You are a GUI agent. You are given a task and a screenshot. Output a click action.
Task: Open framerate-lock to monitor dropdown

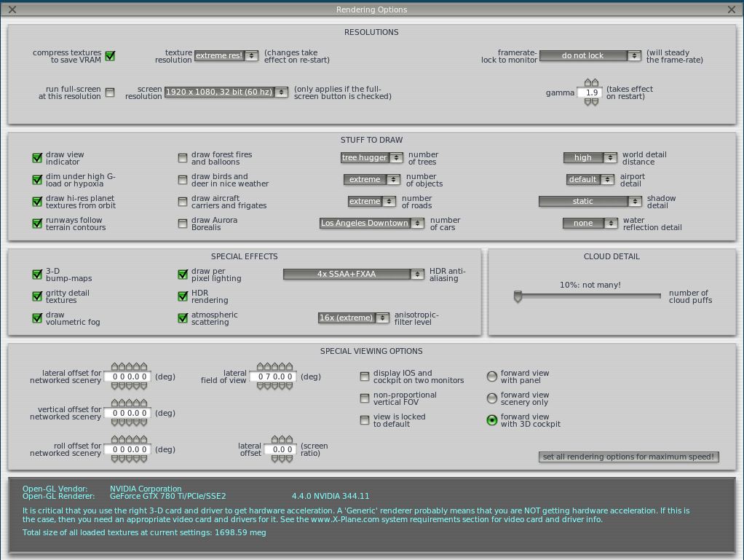[590, 56]
